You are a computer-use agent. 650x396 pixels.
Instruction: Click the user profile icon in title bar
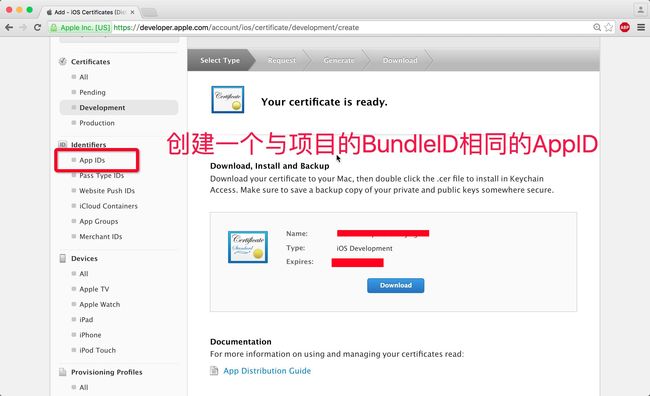[640, 9]
